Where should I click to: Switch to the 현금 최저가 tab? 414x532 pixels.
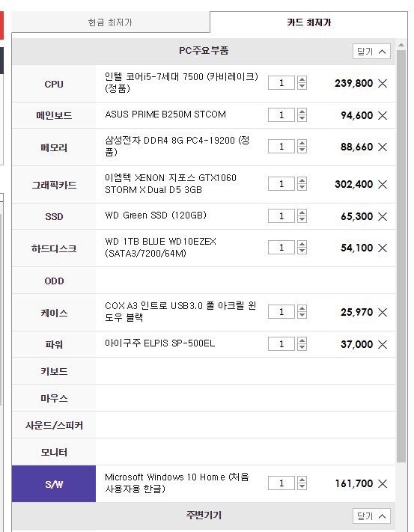click(x=110, y=22)
